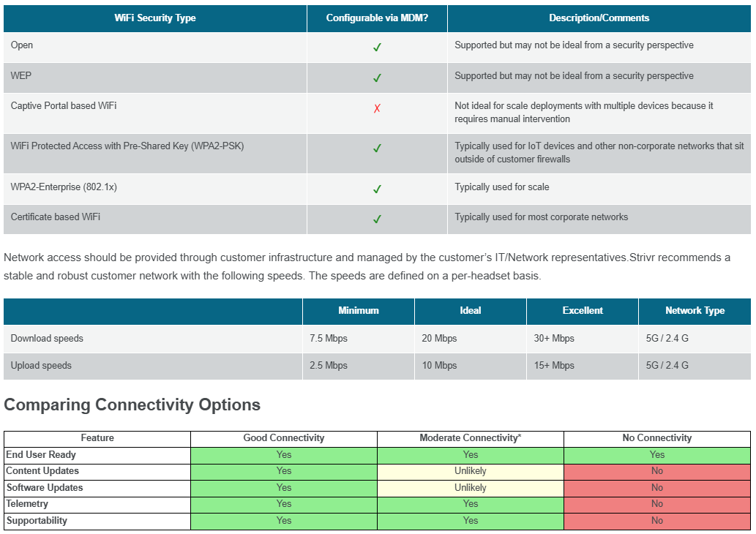Select the 'Ideal' speed column header
Viewport: 756px width, 534px height.
click(x=471, y=311)
